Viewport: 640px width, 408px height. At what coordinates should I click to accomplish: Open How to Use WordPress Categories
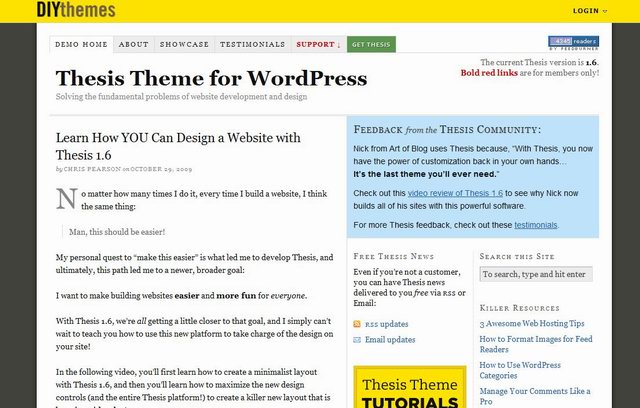point(520,370)
